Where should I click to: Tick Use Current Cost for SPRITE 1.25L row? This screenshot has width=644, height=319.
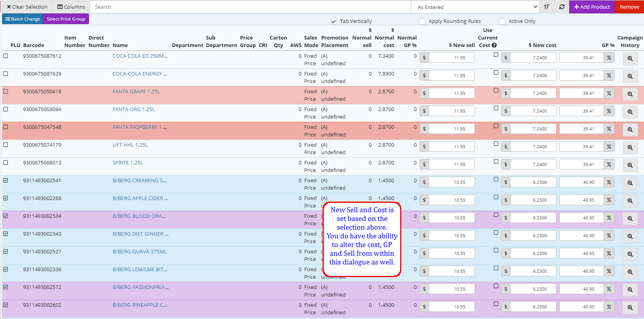496,161
